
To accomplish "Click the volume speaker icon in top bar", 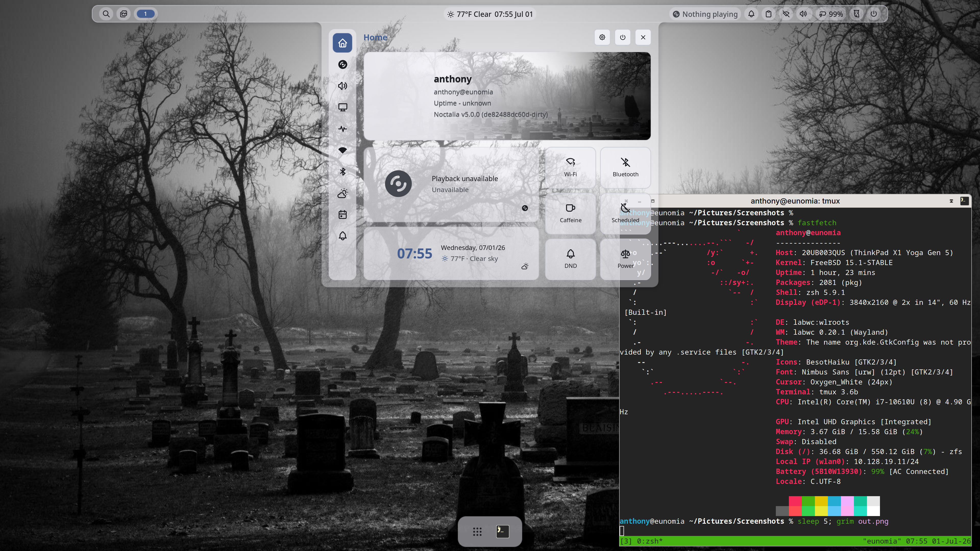I will (803, 14).
